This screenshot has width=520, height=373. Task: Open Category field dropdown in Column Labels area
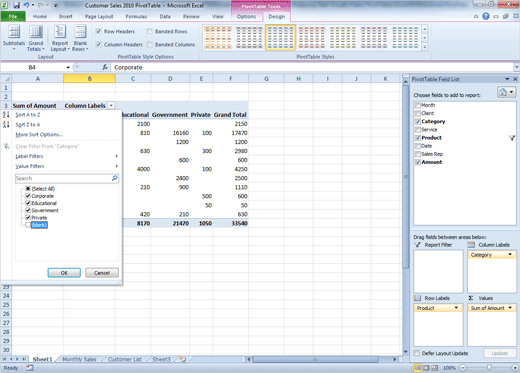tap(510, 255)
